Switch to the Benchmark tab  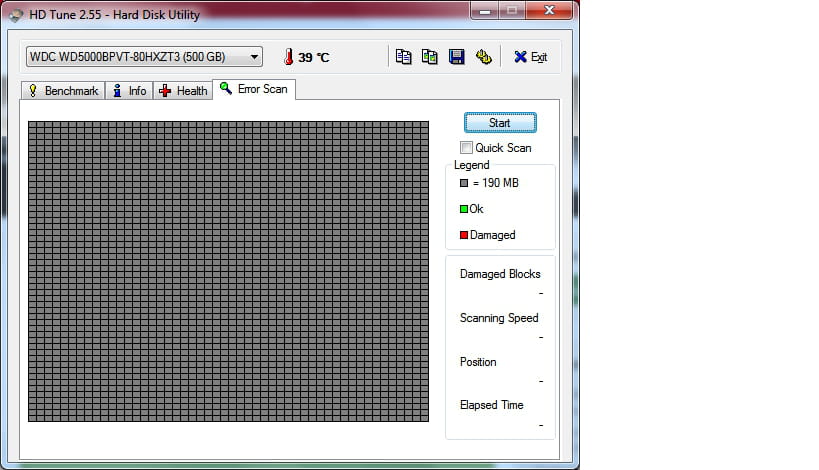[x=63, y=91]
